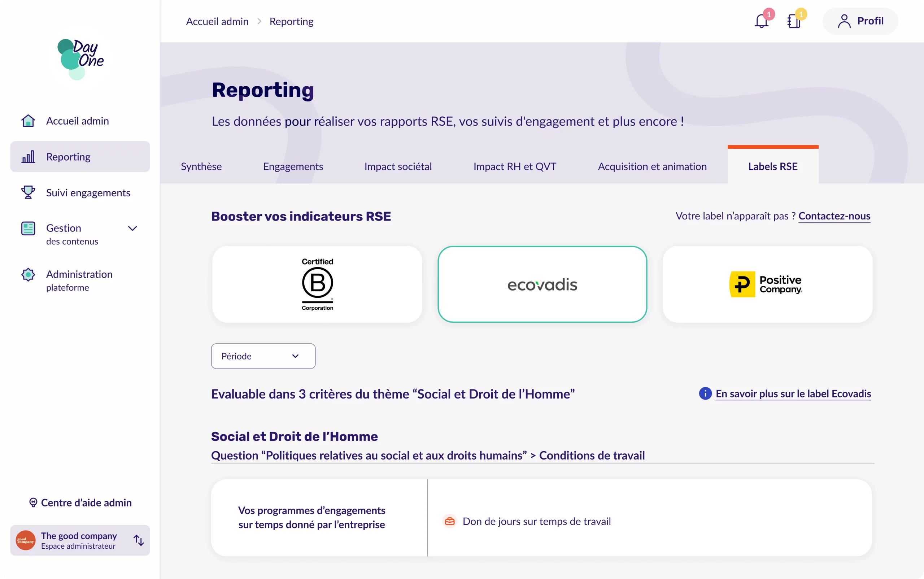Expand the Gestion des contenus chevron
The width and height of the screenshot is (924, 579).
click(132, 228)
